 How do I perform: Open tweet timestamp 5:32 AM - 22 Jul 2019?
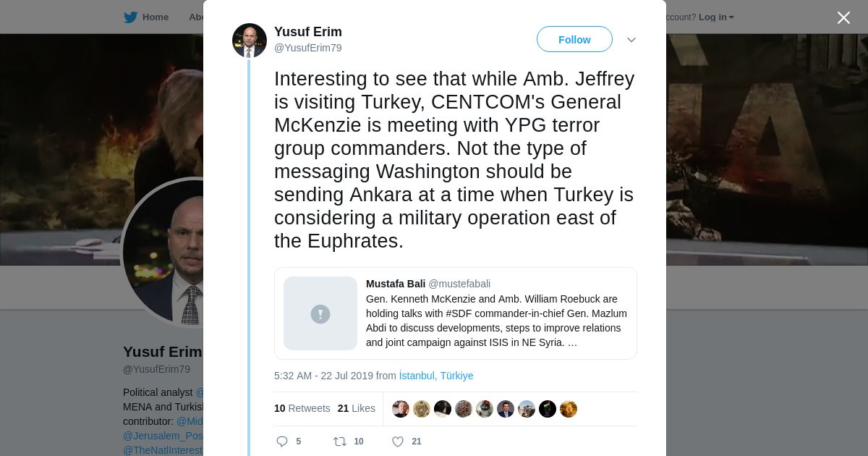click(x=323, y=376)
